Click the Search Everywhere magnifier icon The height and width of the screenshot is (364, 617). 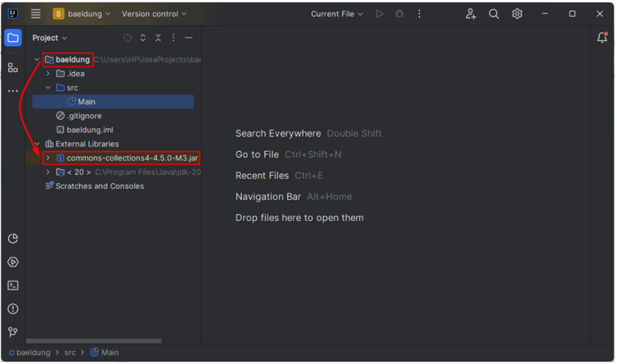pyautogui.click(x=494, y=14)
